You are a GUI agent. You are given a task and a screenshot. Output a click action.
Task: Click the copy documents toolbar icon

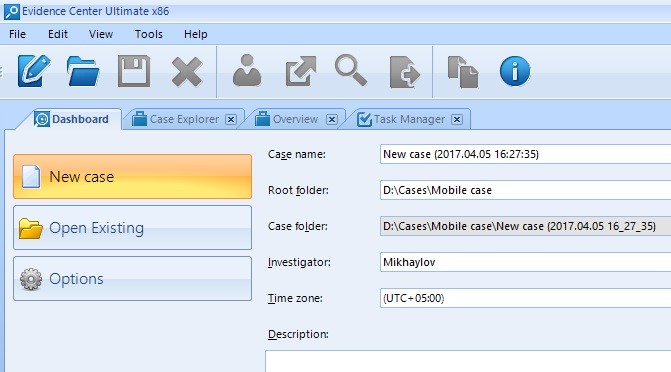pos(463,72)
